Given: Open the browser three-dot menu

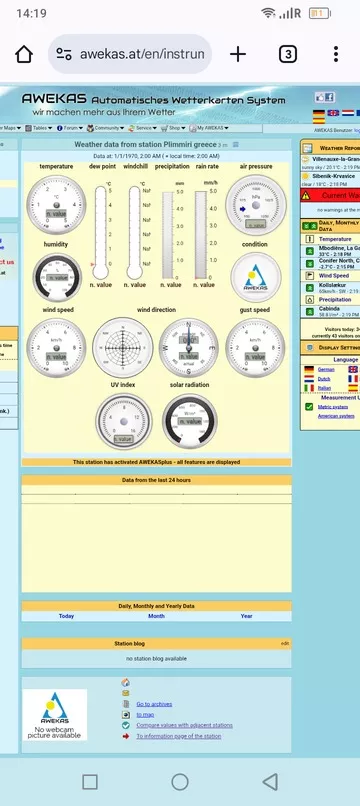Looking at the screenshot, I should 335,54.
